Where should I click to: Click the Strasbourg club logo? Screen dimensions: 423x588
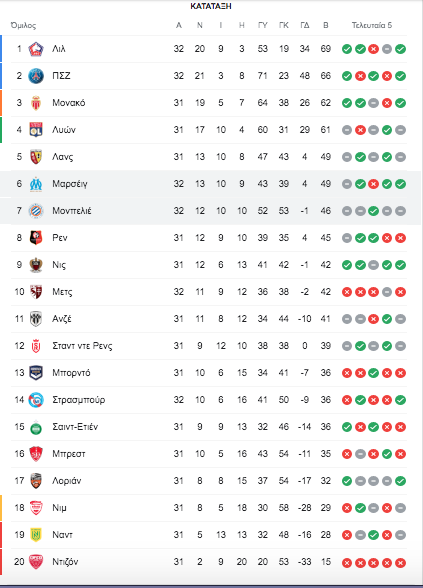pyautogui.click(x=36, y=400)
